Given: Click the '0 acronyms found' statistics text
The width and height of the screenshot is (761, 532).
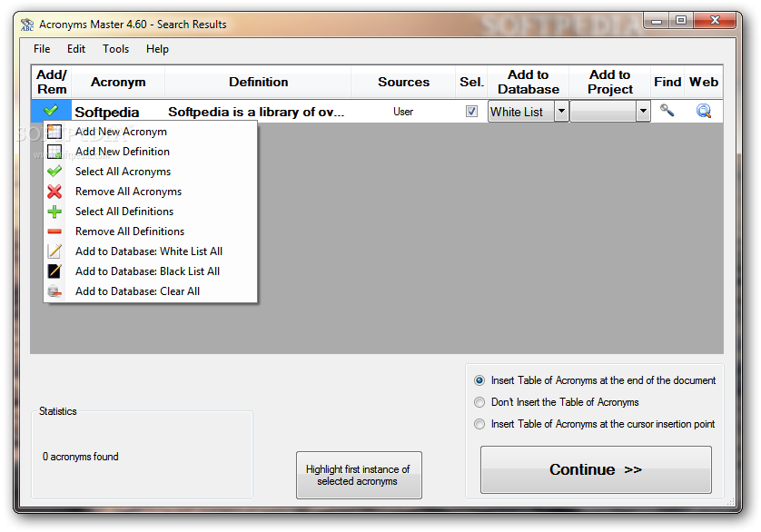Looking at the screenshot, I should point(81,457).
